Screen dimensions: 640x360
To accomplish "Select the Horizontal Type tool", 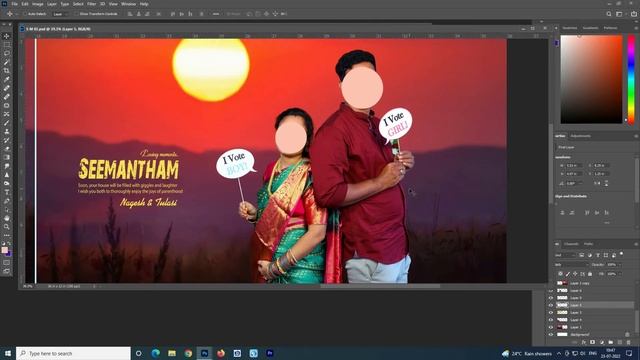I will 7,192.
